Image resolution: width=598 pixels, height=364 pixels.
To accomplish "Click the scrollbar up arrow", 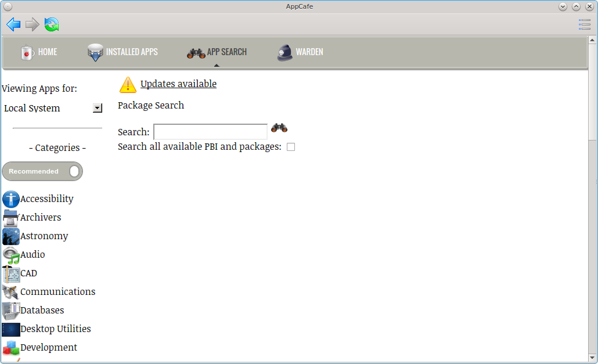I will 592,39.
